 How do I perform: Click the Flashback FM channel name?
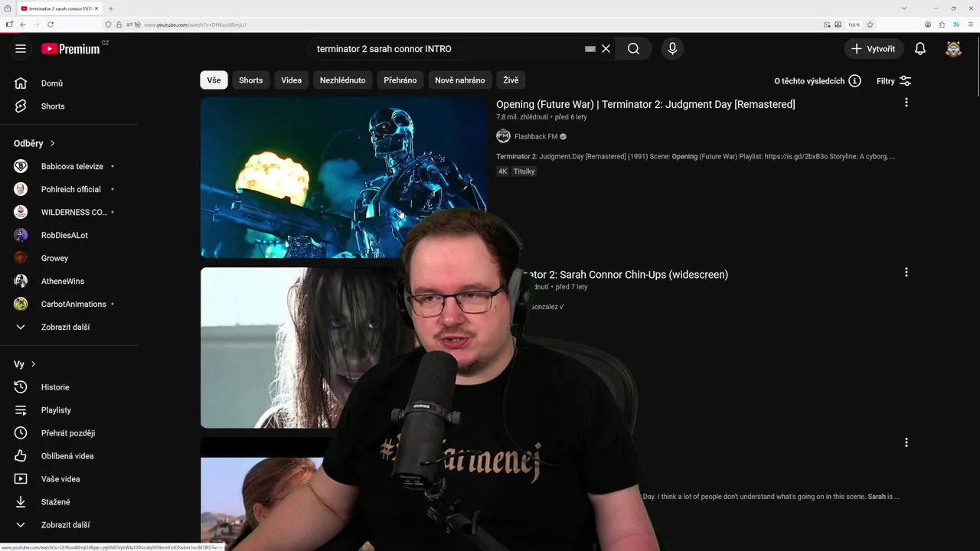point(535,136)
